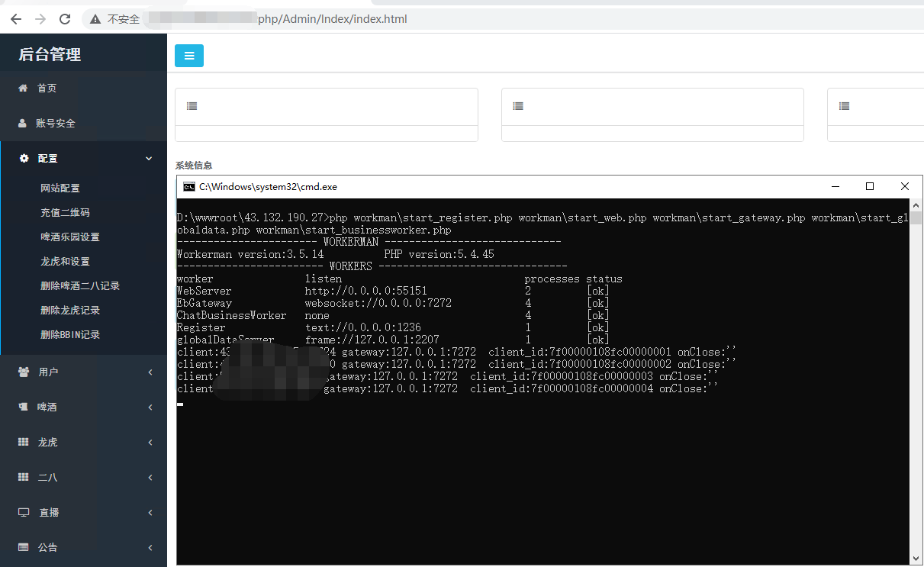Select 啤酒乐园设置 in sidebar
This screenshot has width=924, height=567.
70,237
